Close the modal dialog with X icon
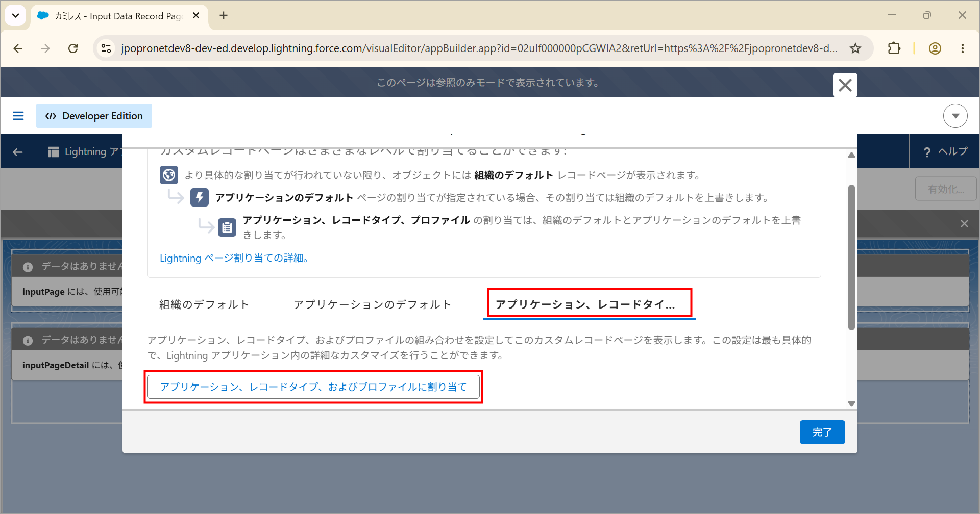 pyautogui.click(x=845, y=85)
